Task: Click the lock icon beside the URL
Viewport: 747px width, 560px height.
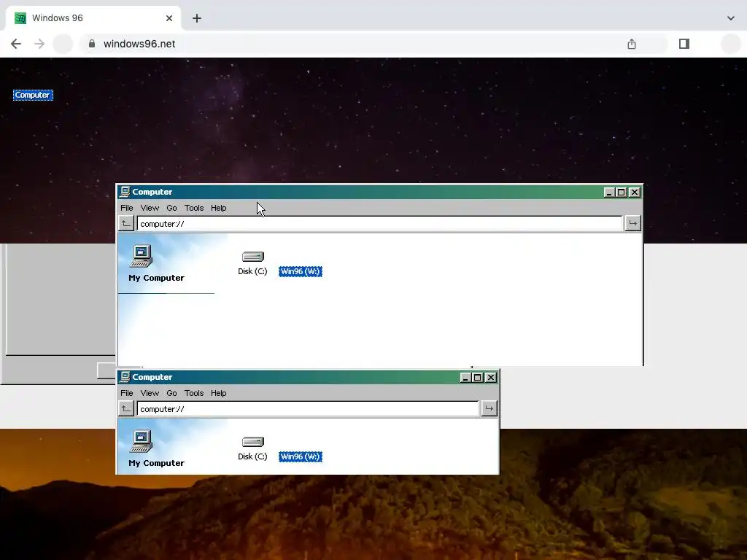Action: click(92, 44)
